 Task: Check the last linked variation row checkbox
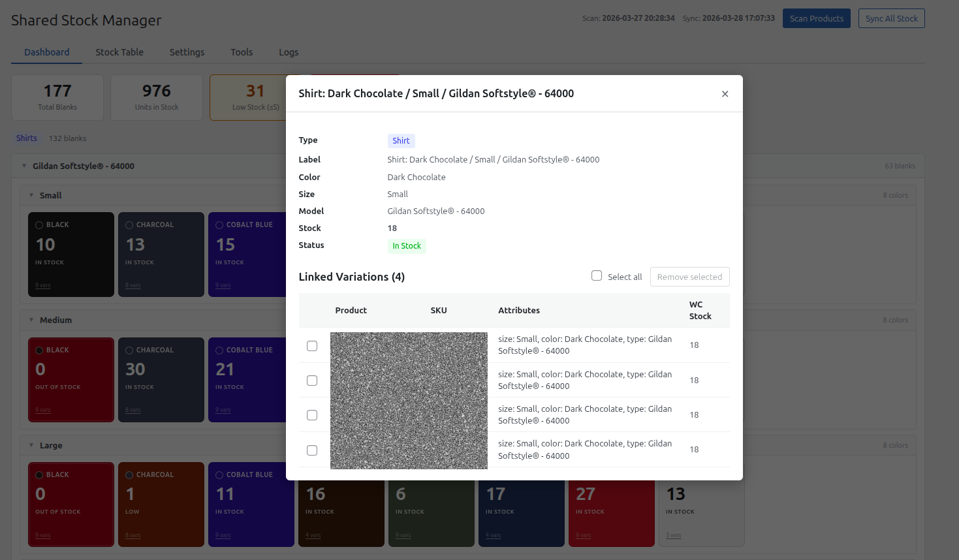[312, 450]
